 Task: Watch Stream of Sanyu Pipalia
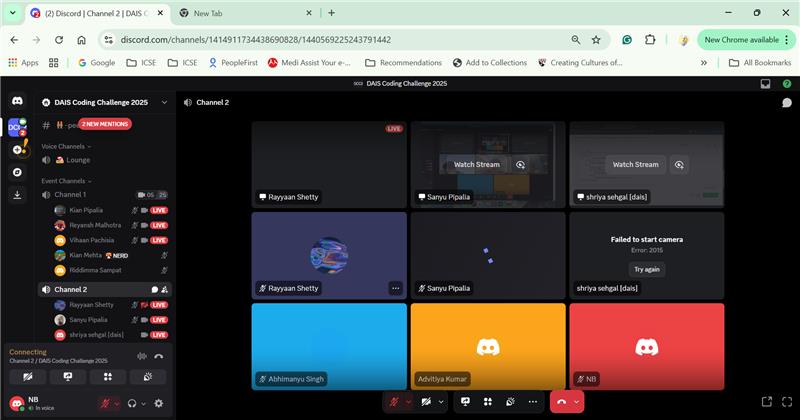pyautogui.click(x=477, y=165)
